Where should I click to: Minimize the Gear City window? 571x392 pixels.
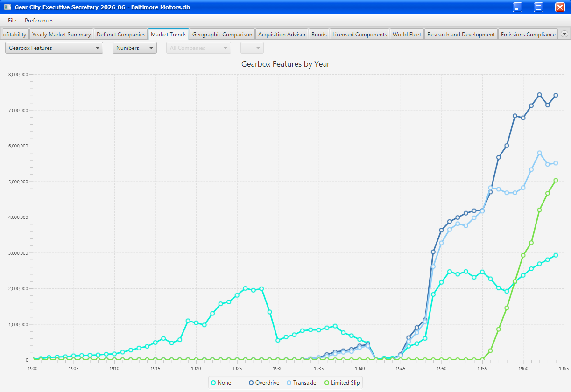[x=517, y=7]
